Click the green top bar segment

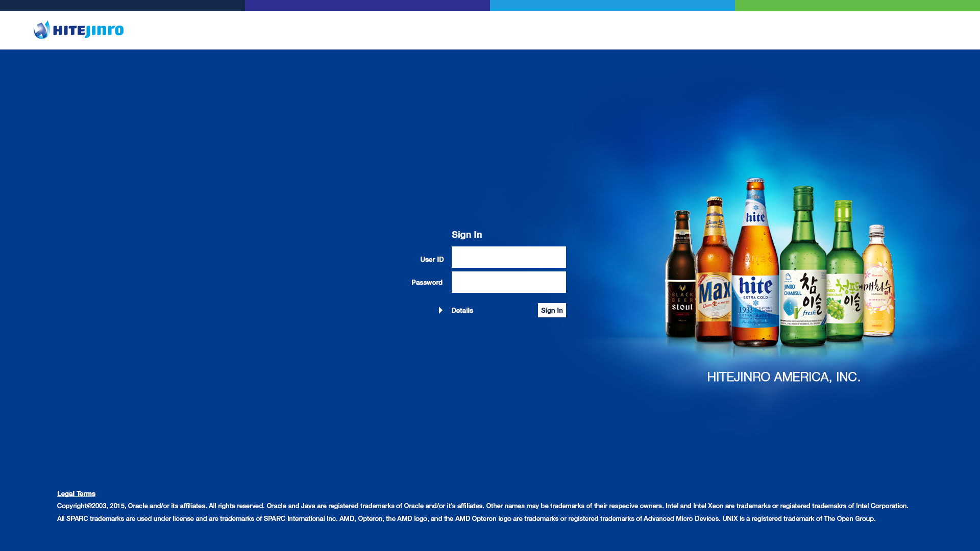point(857,6)
